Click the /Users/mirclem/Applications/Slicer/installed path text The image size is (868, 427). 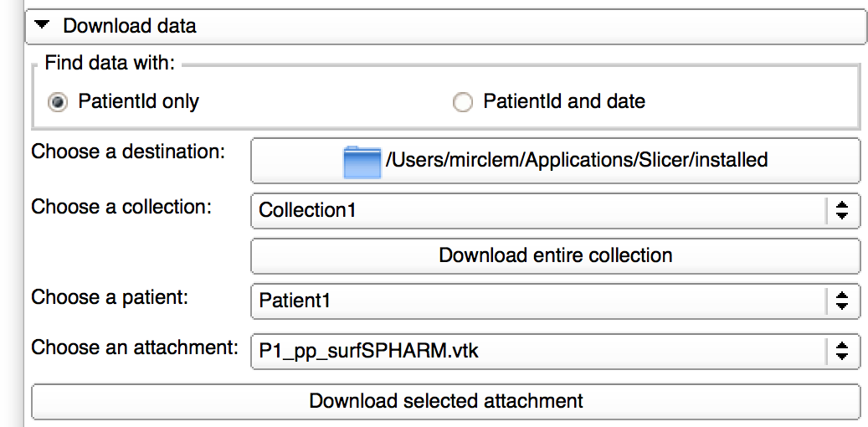[x=576, y=160]
